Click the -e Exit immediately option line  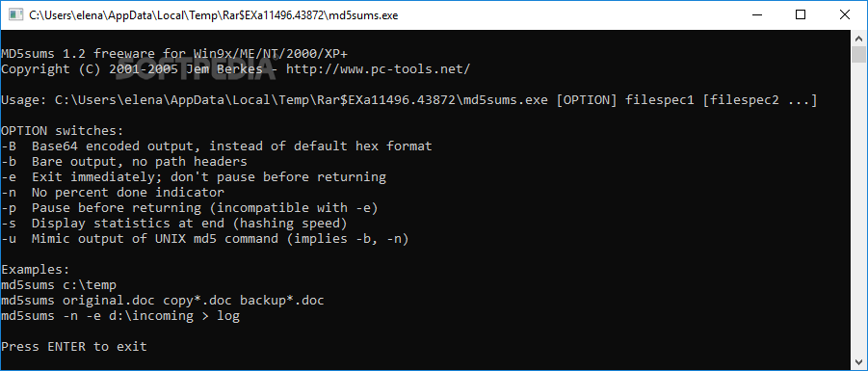click(194, 177)
